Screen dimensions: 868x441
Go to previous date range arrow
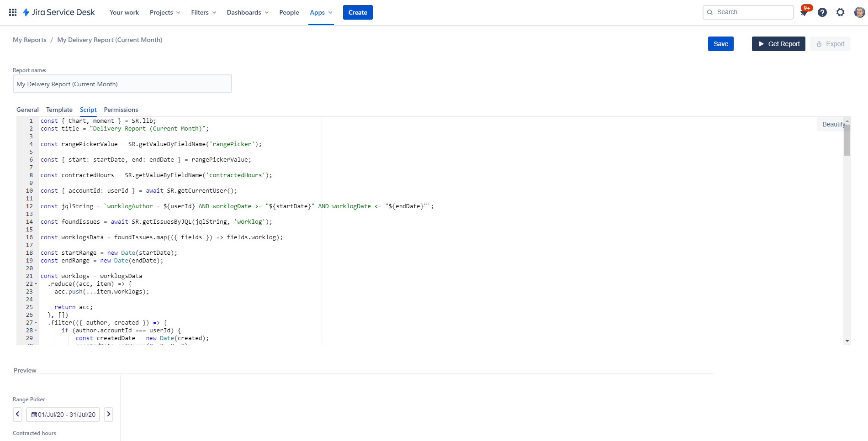click(x=17, y=415)
